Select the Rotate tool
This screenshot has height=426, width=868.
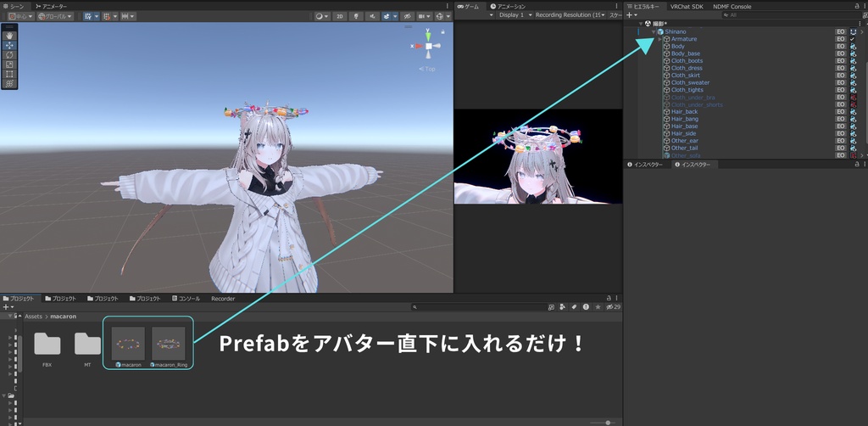(9, 55)
